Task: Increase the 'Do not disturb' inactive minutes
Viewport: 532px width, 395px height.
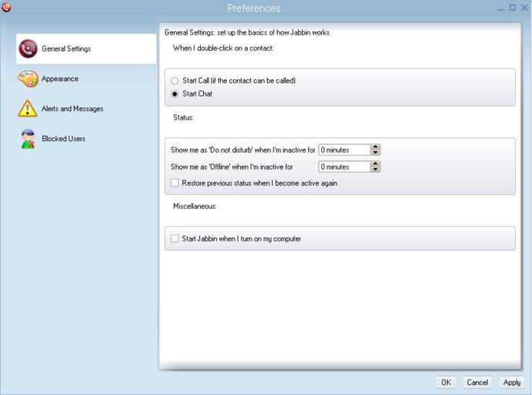Action: click(375, 147)
